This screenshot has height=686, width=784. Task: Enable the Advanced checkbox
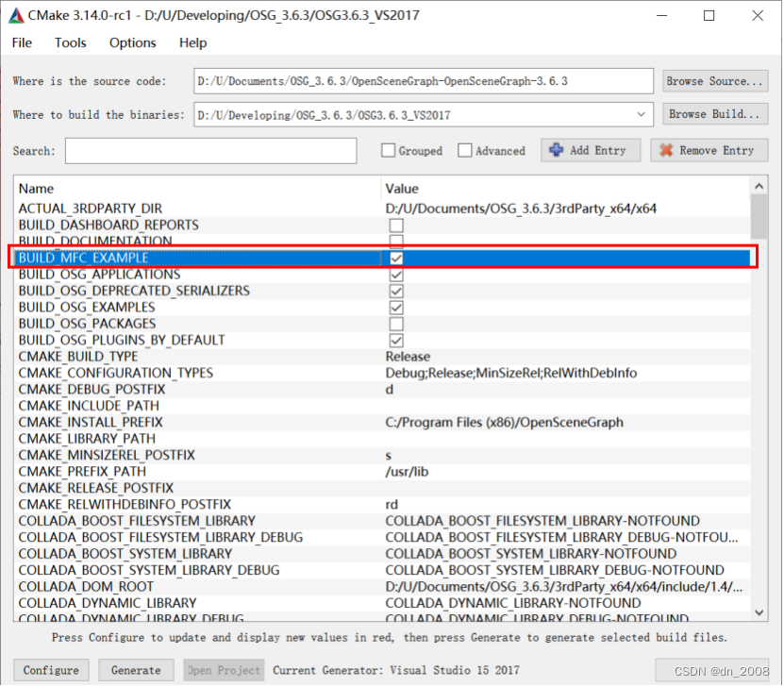click(x=464, y=150)
